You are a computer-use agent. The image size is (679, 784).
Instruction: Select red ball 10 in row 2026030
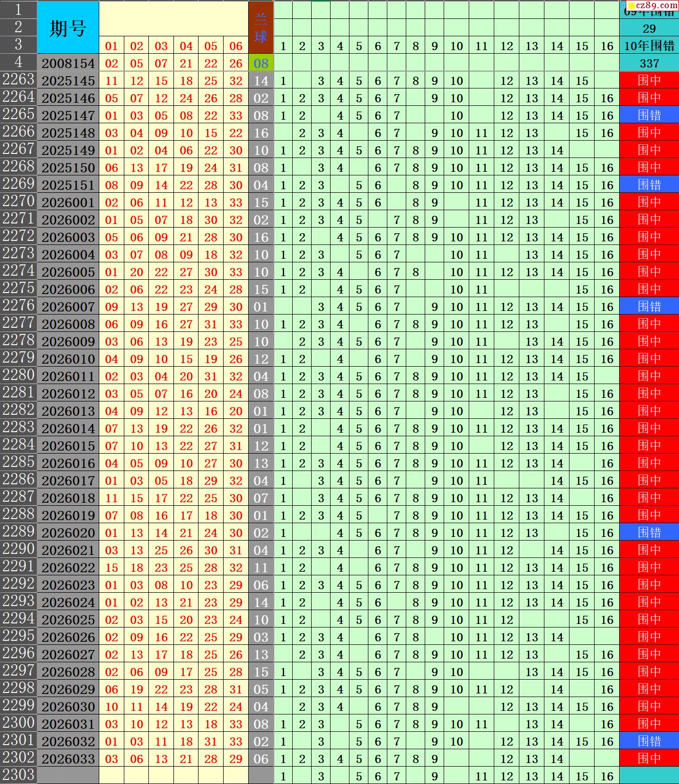click(x=112, y=706)
